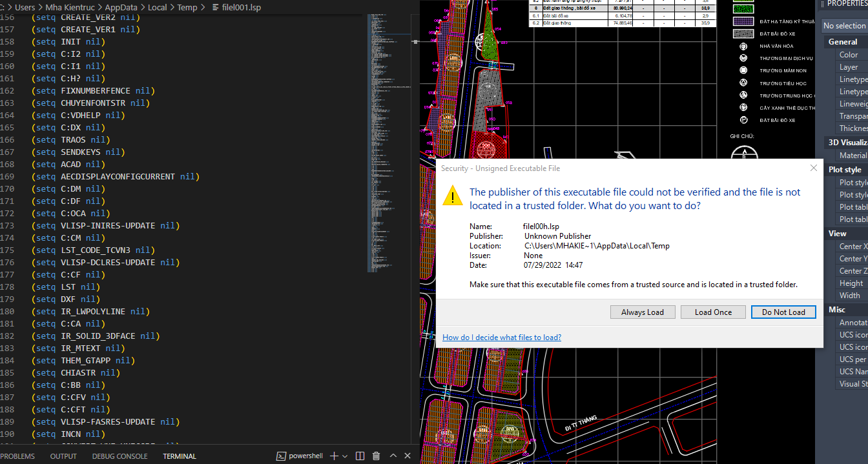
Task: Open the No selection dropdown in Properties
Action: coord(844,26)
